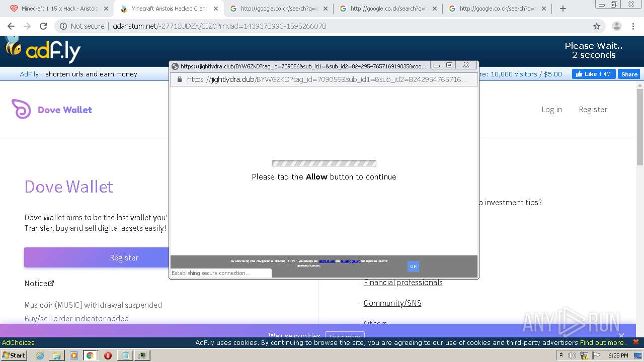Switch to the third google.co.ck search tab

pyautogui.click(x=498, y=9)
